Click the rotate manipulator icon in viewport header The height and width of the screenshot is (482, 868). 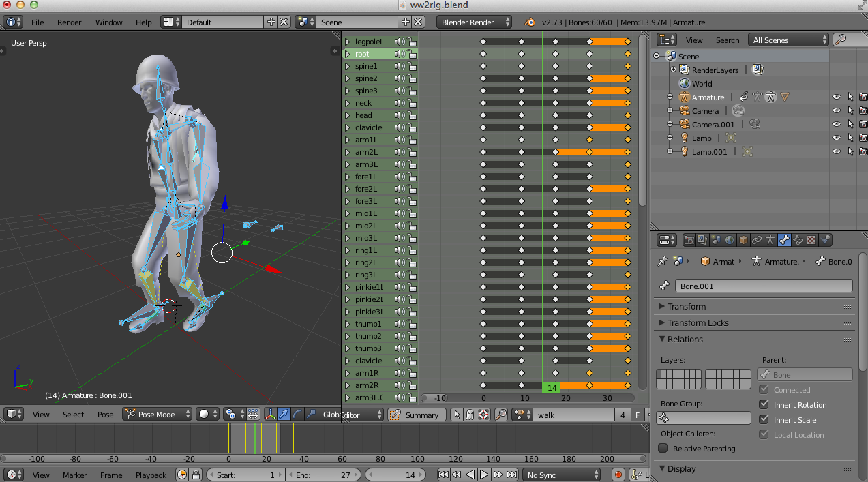(298, 414)
